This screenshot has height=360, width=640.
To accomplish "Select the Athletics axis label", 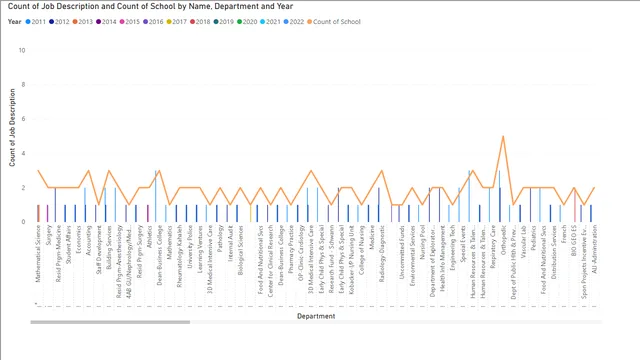I will click(149, 236).
